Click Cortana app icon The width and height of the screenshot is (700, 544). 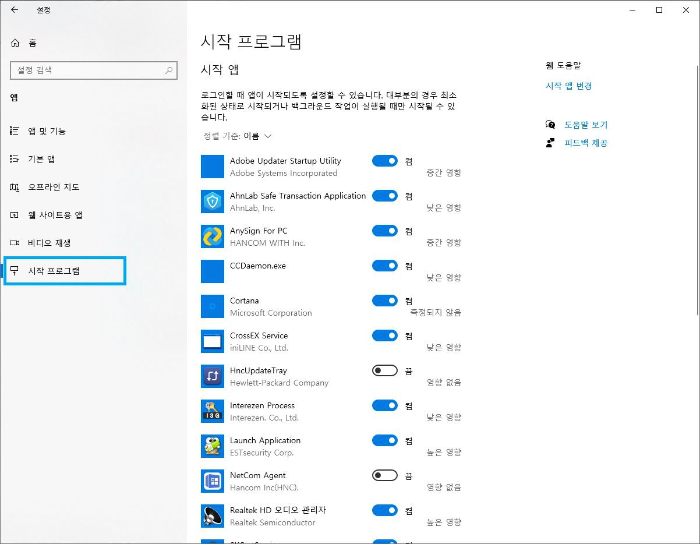click(x=212, y=306)
